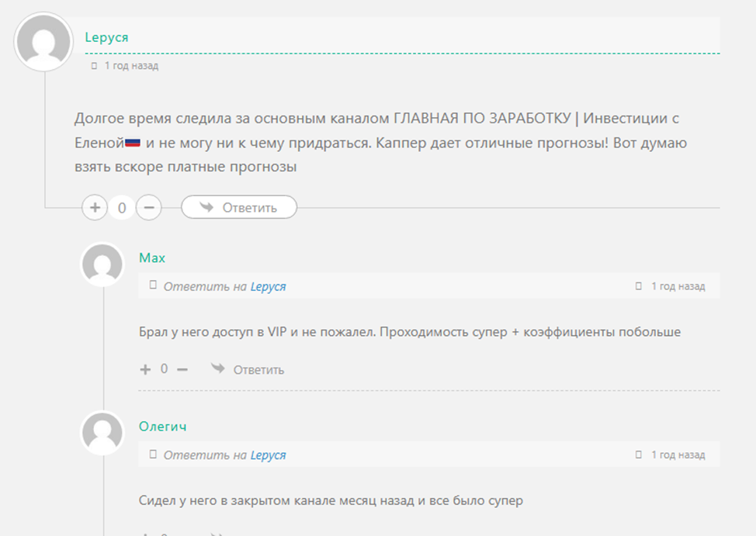Click the Ответить text under Max's reply
Image resolution: width=756 pixels, height=536 pixels.
click(258, 370)
